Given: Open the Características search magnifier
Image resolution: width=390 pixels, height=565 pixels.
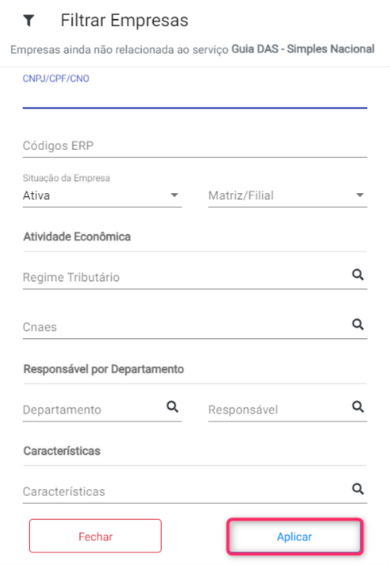Looking at the screenshot, I should (358, 489).
